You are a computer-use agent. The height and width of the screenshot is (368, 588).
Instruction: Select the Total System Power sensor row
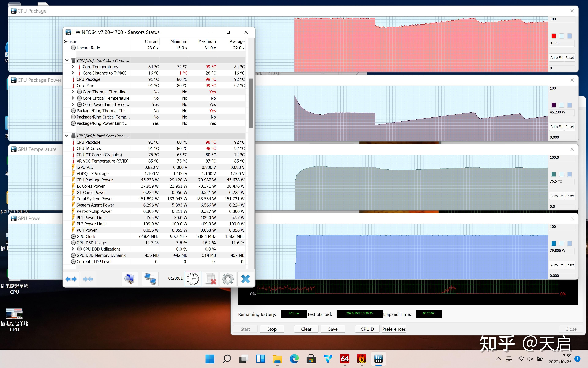pos(154,199)
